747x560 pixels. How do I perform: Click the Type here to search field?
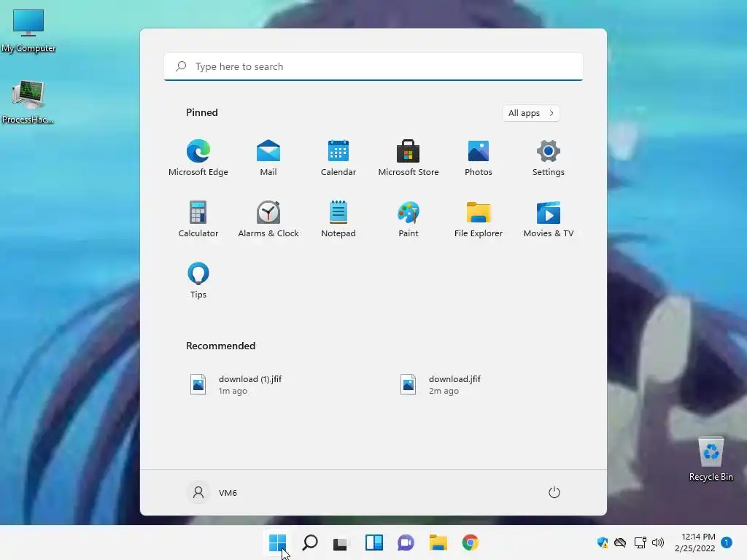point(373,66)
